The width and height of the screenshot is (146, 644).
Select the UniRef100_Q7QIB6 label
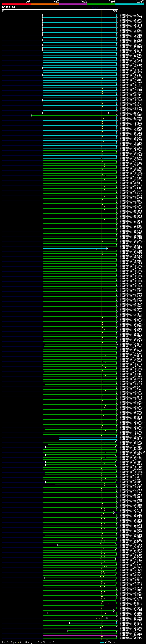pos(131,336)
